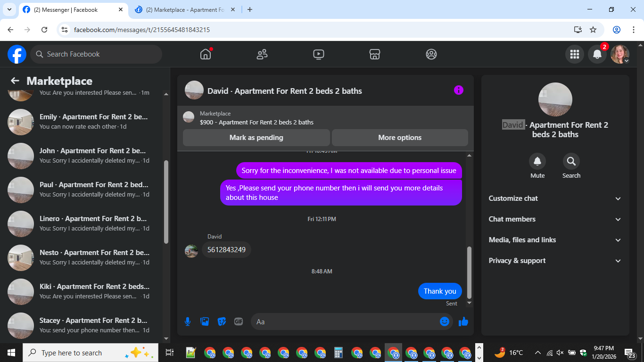The width and height of the screenshot is (644, 362).
Task: Click the Chrome address bar URL
Action: [142, 30]
